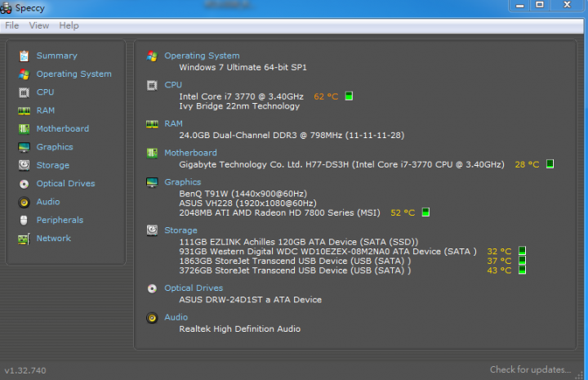Click the Check for updates link
Screen dimensions: 588x380
[x=530, y=370]
